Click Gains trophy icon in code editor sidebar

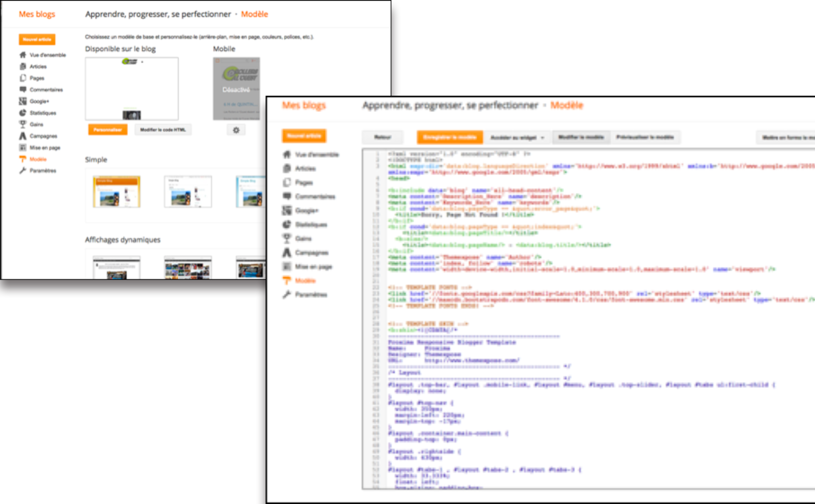287,238
